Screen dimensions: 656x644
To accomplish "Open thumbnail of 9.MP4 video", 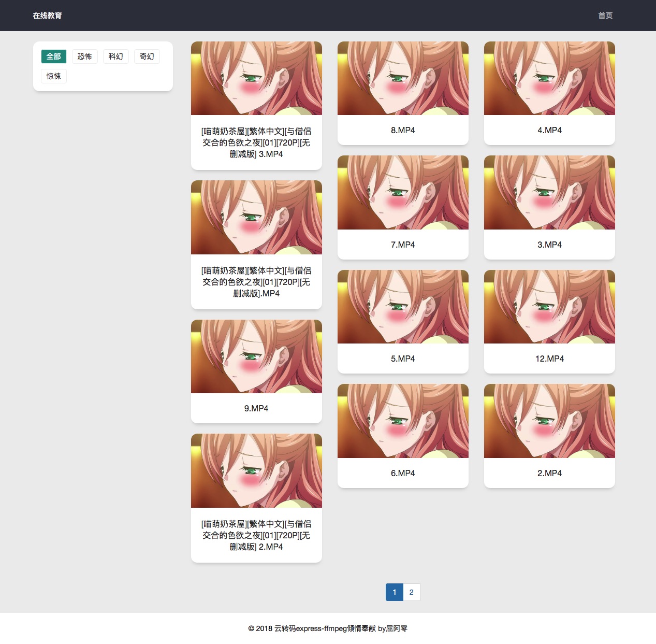I will [x=256, y=356].
